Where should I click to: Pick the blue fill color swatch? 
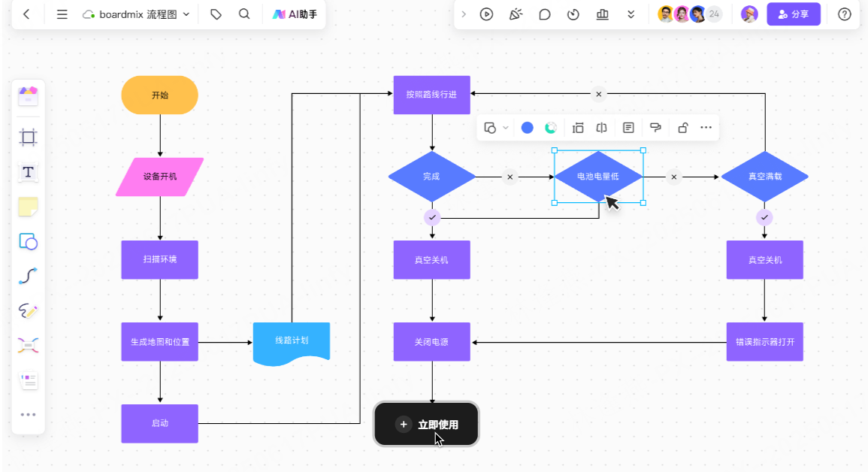tap(527, 128)
